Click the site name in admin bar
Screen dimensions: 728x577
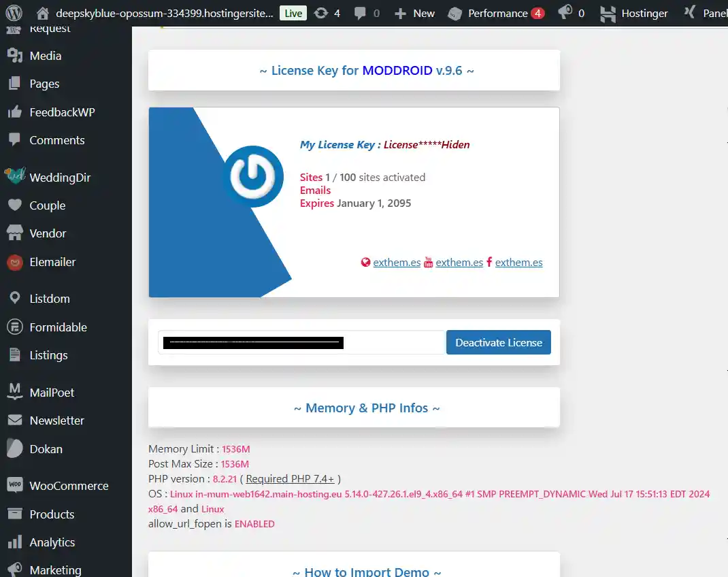pos(165,13)
